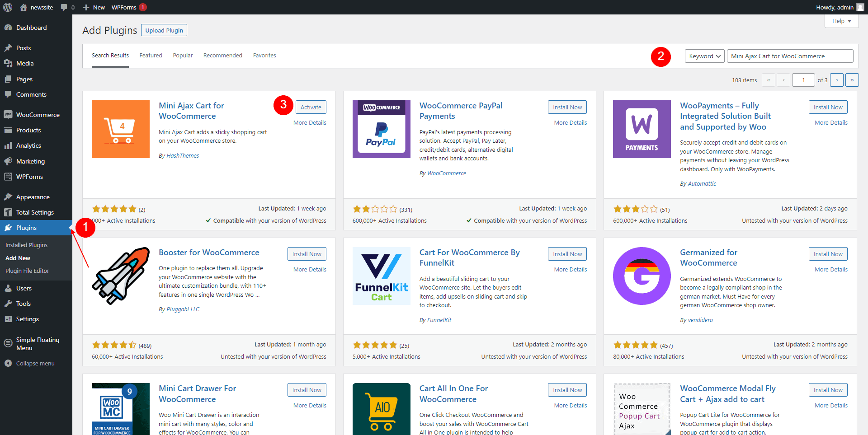
Task: Expand the Keyword search type dropdown
Action: click(x=704, y=56)
